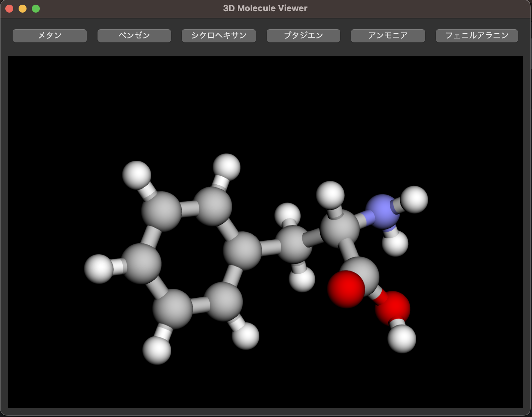Open the フェニルアラニン molecule

coord(477,35)
